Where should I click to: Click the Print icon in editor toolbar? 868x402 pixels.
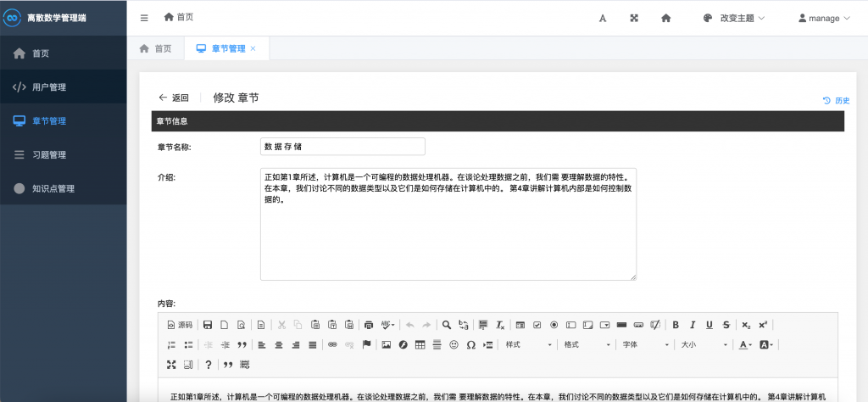point(370,325)
